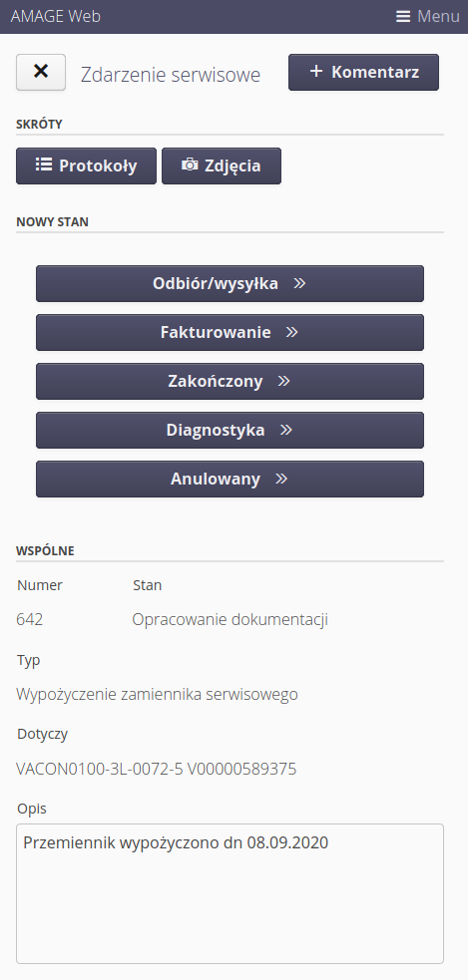Change state to Fakturowanie
Screen dimensions: 468x980
(231, 332)
